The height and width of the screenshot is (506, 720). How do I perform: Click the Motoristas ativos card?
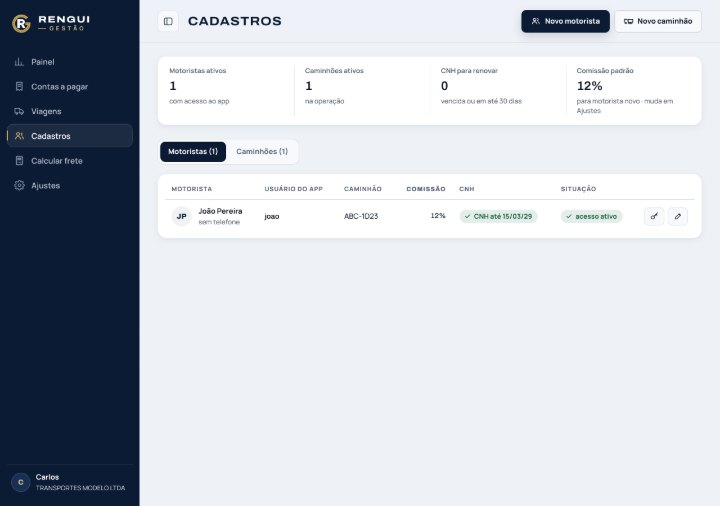226,90
